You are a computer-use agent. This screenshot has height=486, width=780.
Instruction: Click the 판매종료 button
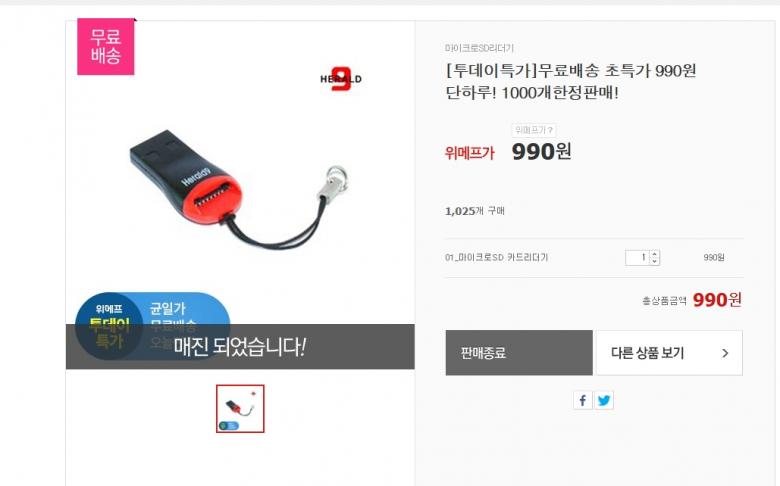(x=519, y=353)
